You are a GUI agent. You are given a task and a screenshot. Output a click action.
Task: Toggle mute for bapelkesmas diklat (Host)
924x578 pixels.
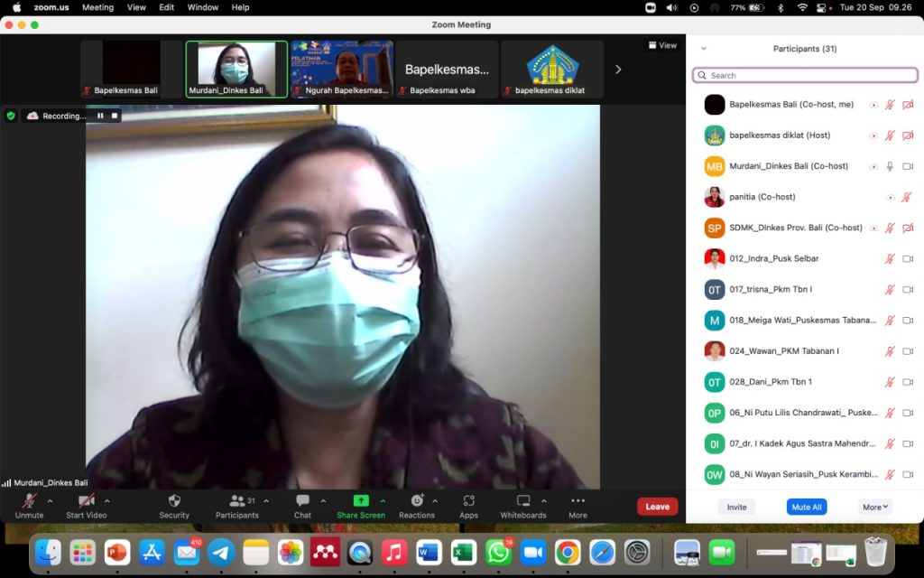point(890,135)
